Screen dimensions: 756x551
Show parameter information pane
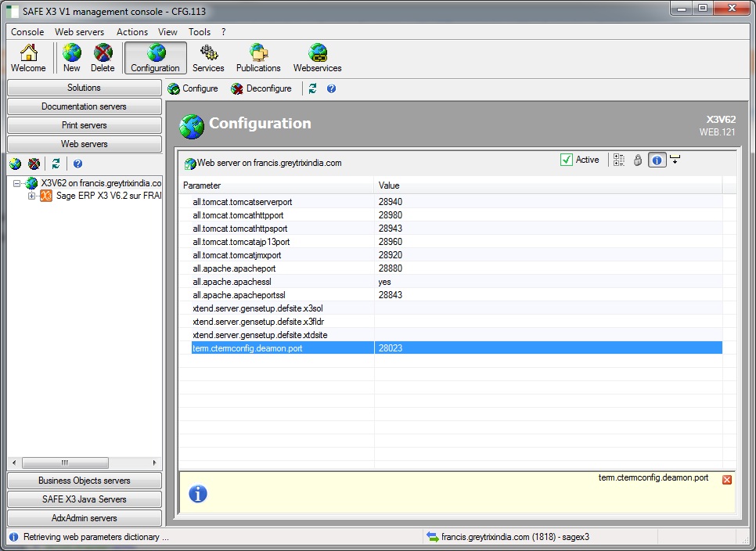pyautogui.click(x=657, y=160)
